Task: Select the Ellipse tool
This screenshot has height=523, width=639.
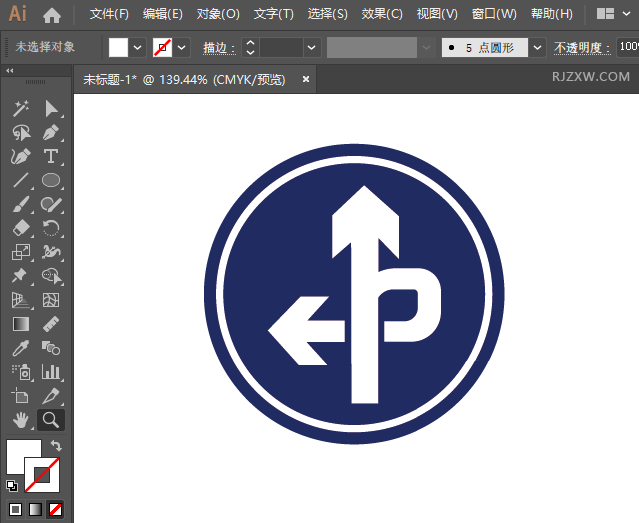Action: point(51,180)
